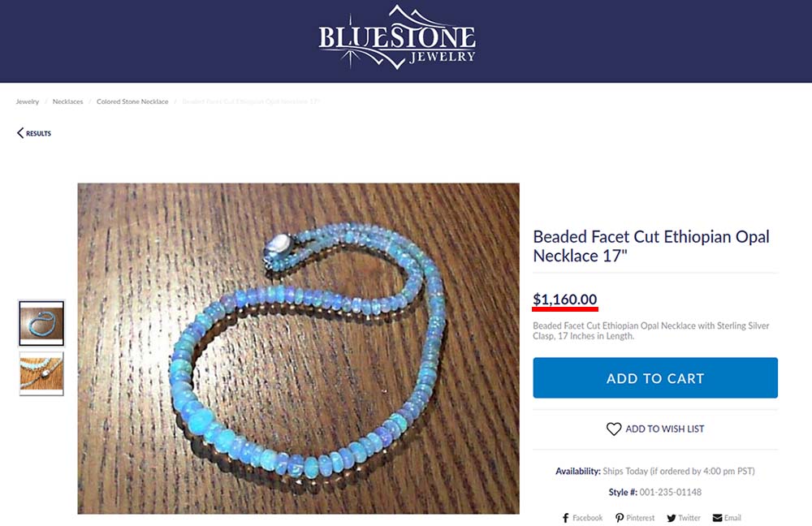812x526 pixels.
Task: Click the Email envelope icon
Action: (x=717, y=518)
